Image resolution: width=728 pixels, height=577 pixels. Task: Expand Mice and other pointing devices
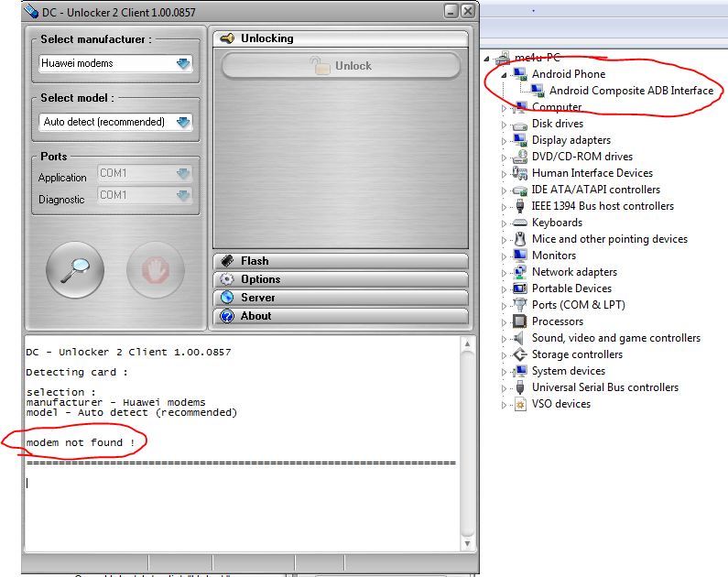(x=505, y=240)
